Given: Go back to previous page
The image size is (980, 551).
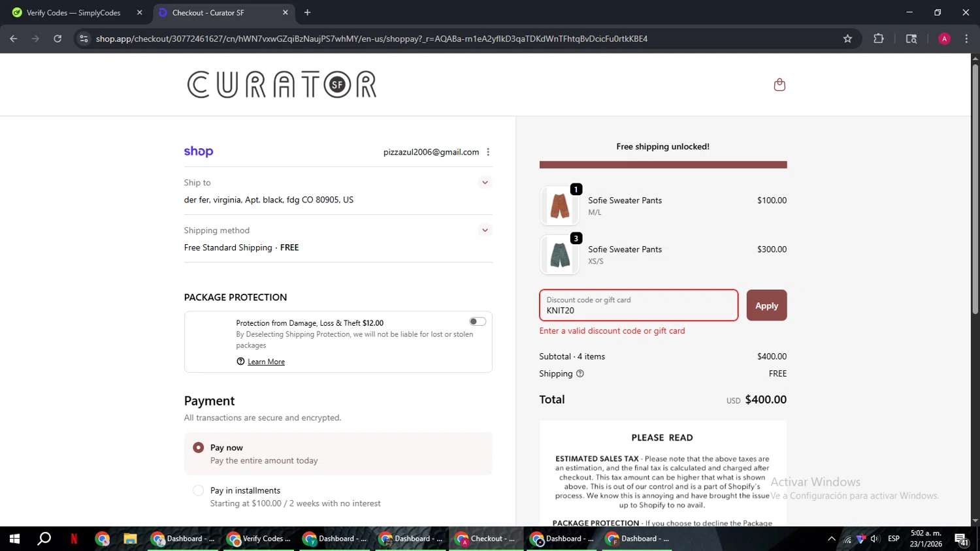Looking at the screenshot, I should coord(14,39).
